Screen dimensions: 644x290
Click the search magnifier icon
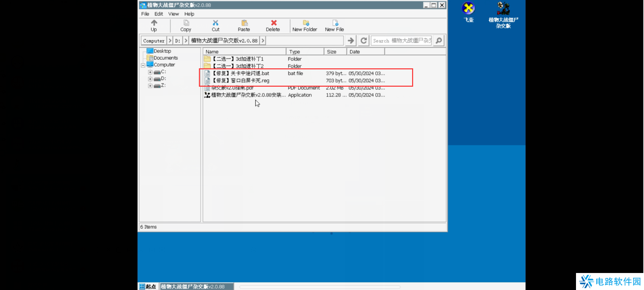coord(439,41)
